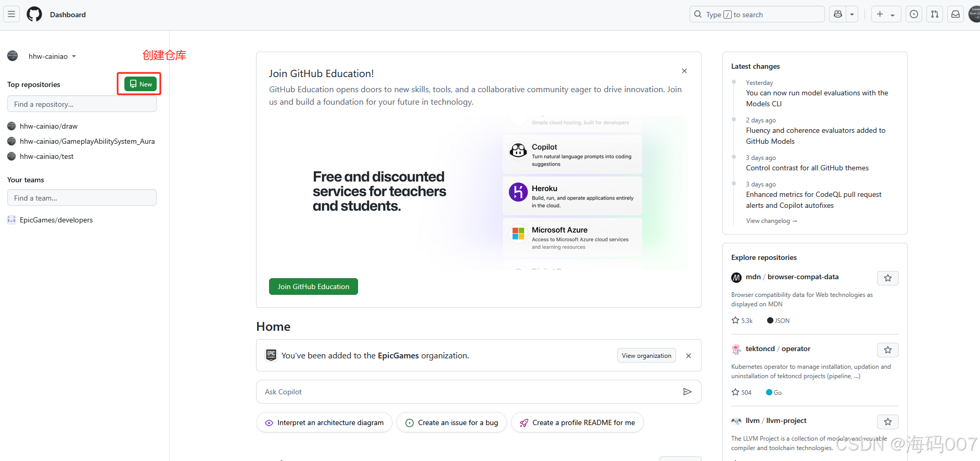Viewport: 980px width, 461px height.
Task: Focus the Find a repository field
Action: 82,104
